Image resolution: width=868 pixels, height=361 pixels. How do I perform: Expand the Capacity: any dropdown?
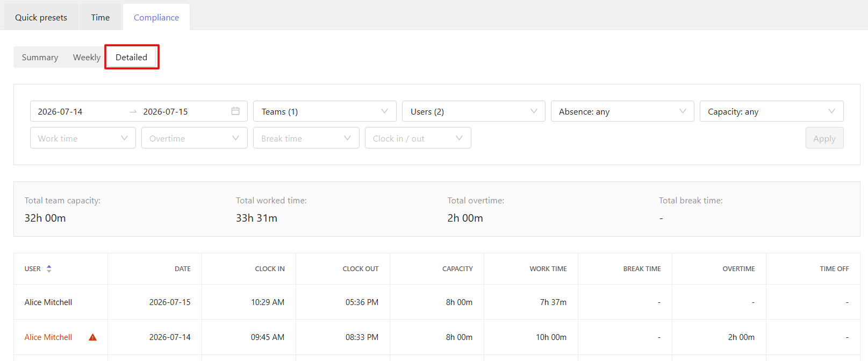(771, 111)
